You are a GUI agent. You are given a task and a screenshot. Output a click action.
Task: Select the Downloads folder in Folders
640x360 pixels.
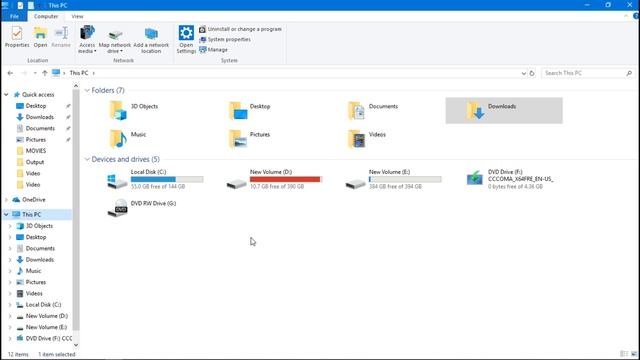click(504, 110)
